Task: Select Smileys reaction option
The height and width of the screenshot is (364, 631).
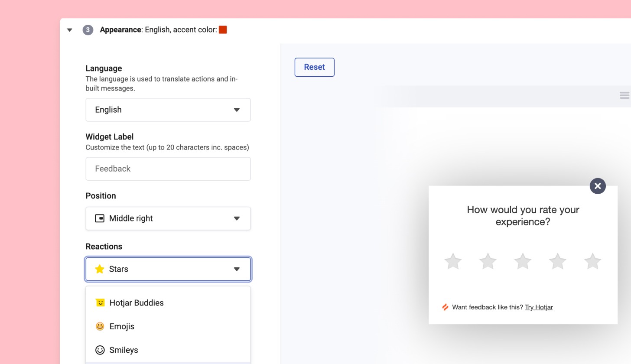Action: pos(168,350)
